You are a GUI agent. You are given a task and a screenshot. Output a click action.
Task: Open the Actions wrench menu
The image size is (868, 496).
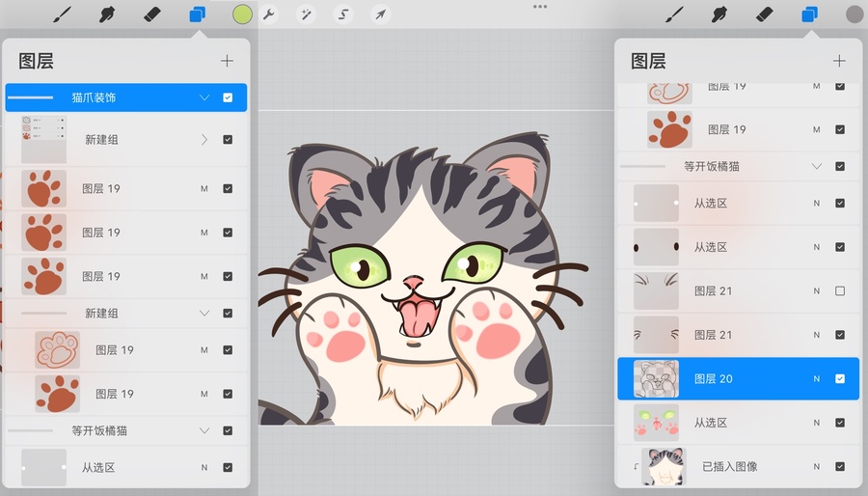269,14
